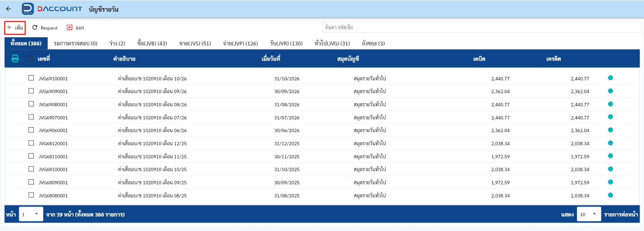The height and width of the screenshot is (231, 644).
Task: Switch to ซื้อ(JVB) (43) tab
Action: tap(152, 43)
